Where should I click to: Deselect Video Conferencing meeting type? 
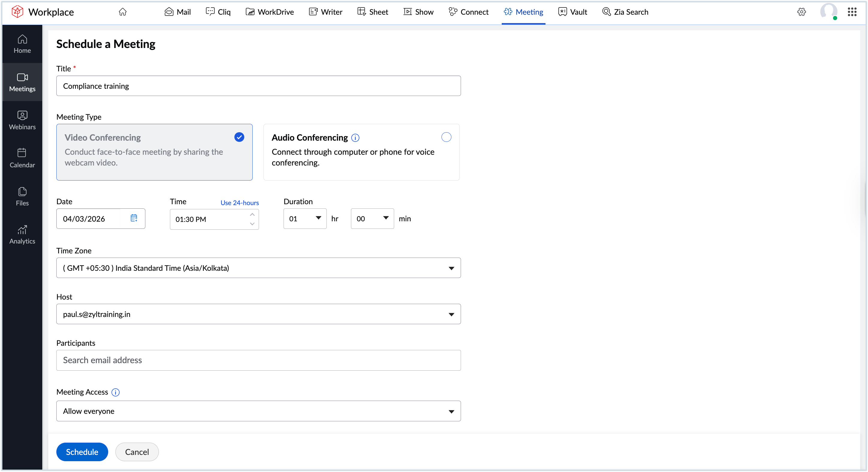point(239,137)
